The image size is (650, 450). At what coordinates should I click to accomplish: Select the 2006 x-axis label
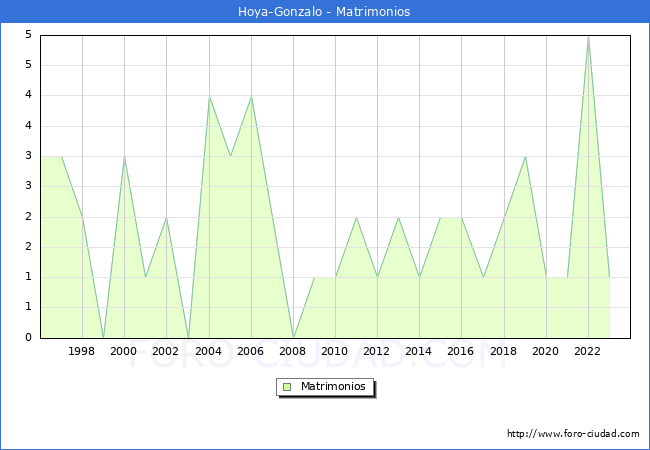250,351
